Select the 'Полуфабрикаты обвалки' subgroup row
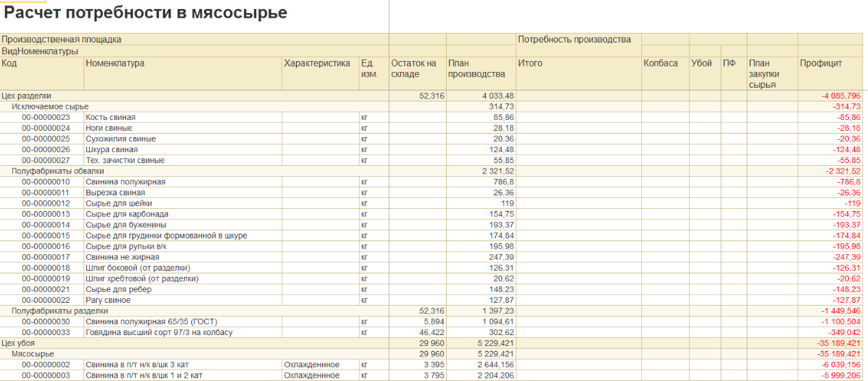The height and width of the screenshot is (381, 868). pyautogui.click(x=432, y=171)
